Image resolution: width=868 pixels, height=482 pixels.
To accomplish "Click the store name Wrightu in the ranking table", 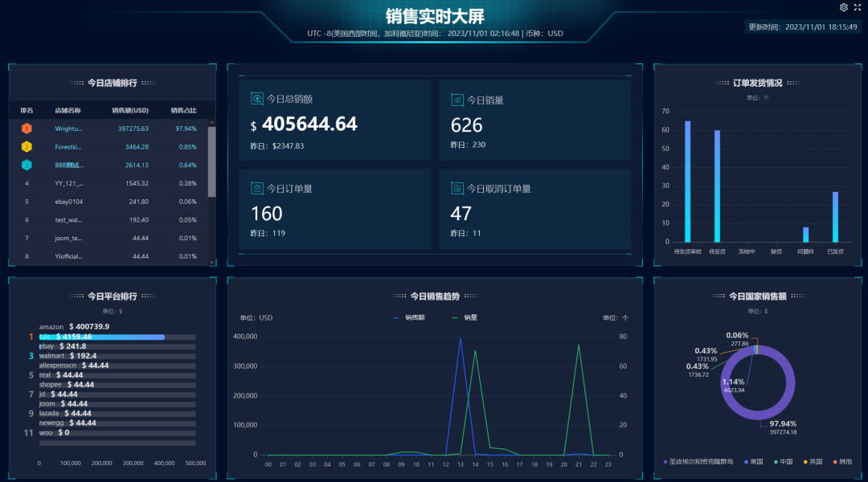I will (x=71, y=128).
